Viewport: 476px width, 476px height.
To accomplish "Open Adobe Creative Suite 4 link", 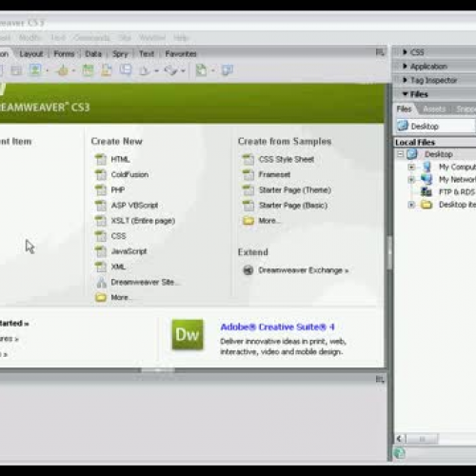I will (277, 327).
